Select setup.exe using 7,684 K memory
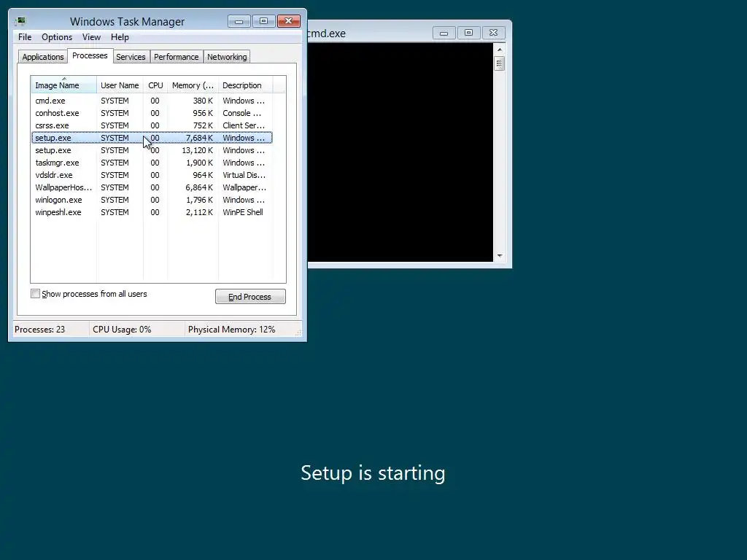The image size is (747, 560). [152, 138]
